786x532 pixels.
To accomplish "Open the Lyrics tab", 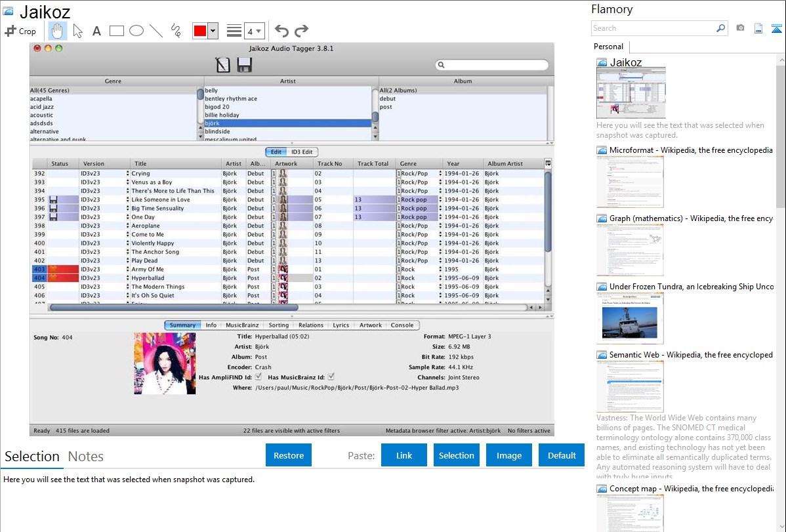I will pos(341,325).
